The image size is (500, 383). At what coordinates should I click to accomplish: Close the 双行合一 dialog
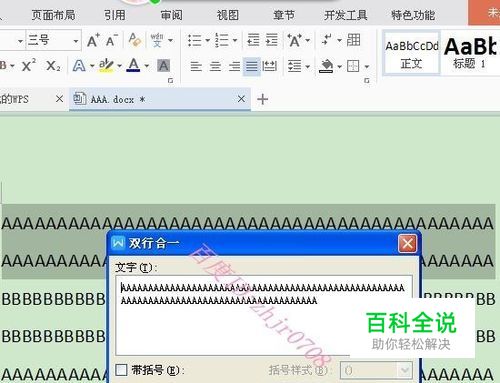407,243
